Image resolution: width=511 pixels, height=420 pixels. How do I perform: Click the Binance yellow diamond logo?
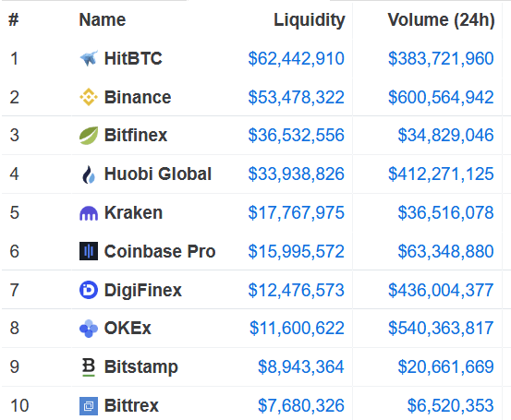[89, 97]
